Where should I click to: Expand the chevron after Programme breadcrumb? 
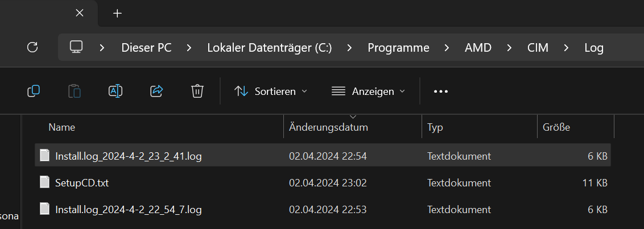click(447, 48)
